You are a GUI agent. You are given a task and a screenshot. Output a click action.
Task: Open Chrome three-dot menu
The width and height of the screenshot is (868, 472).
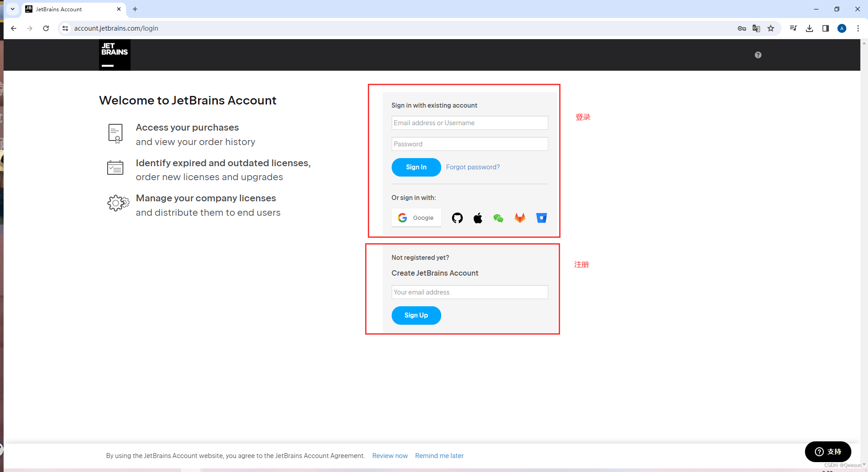tap(858, 28)
